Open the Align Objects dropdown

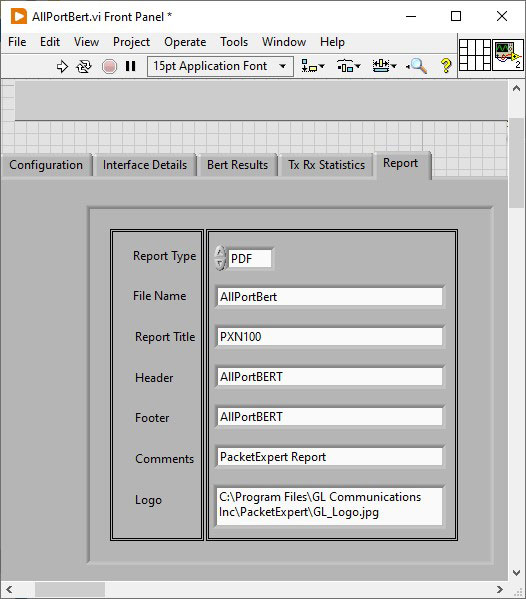click(x=312, y=66)
